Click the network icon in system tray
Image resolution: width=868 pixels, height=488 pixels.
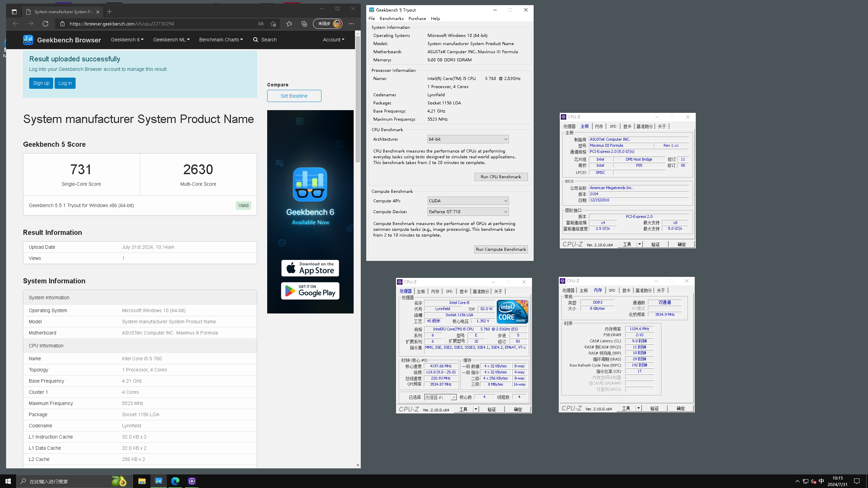806,481
